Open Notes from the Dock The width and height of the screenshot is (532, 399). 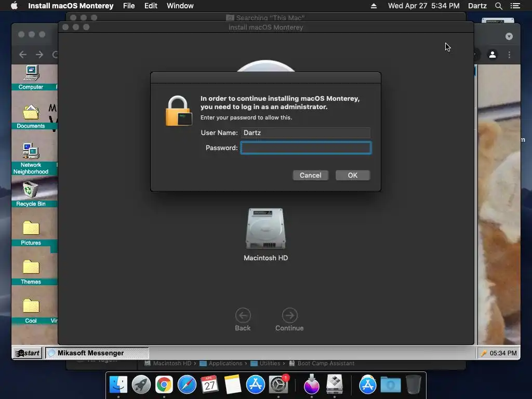tap(232, 385)
